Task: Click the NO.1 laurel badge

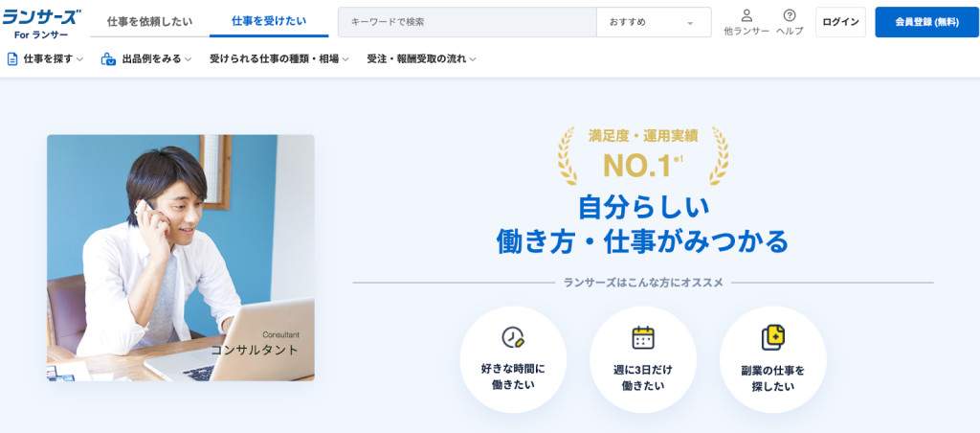Action: coord(642,156)
